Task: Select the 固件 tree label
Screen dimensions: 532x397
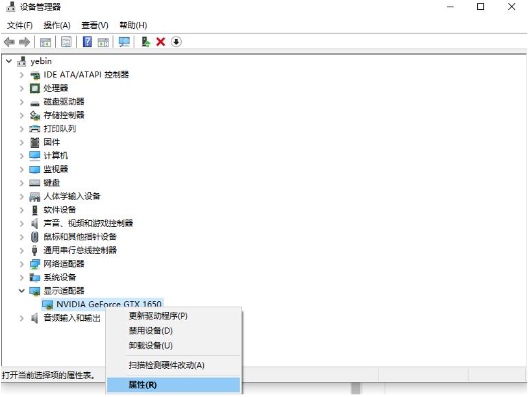Action: tap(52, 142)
